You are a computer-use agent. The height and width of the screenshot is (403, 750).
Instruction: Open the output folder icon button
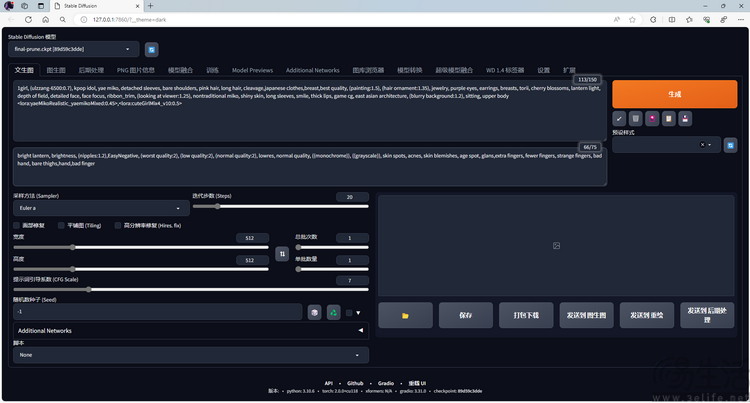click(x=405, y=316)
